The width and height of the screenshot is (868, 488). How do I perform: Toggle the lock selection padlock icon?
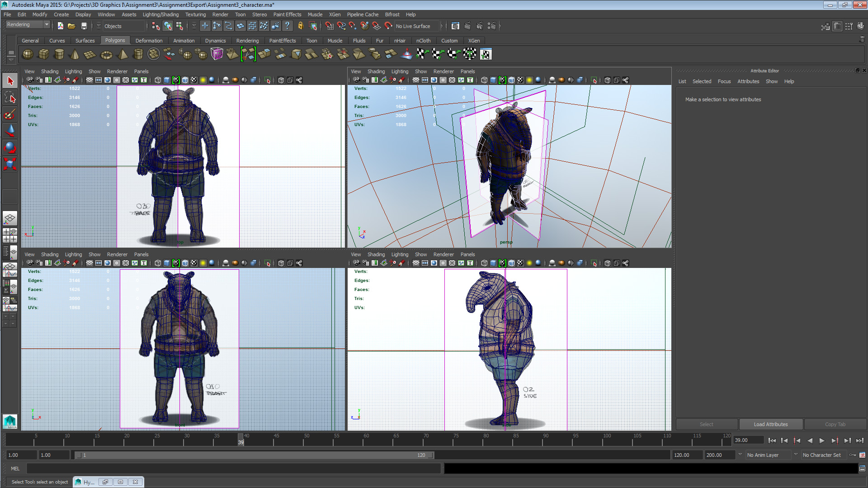(x=300, y=26)
